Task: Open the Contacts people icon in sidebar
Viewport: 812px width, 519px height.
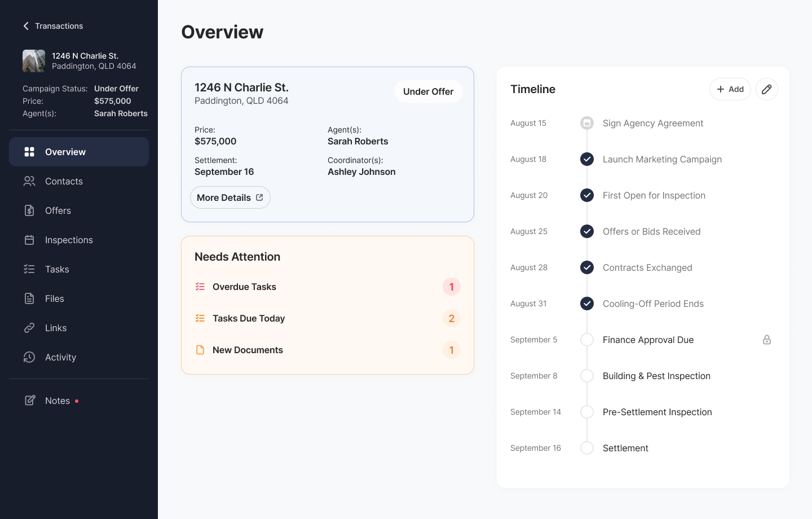Action: pyautogui.click(x=29, y=181)
